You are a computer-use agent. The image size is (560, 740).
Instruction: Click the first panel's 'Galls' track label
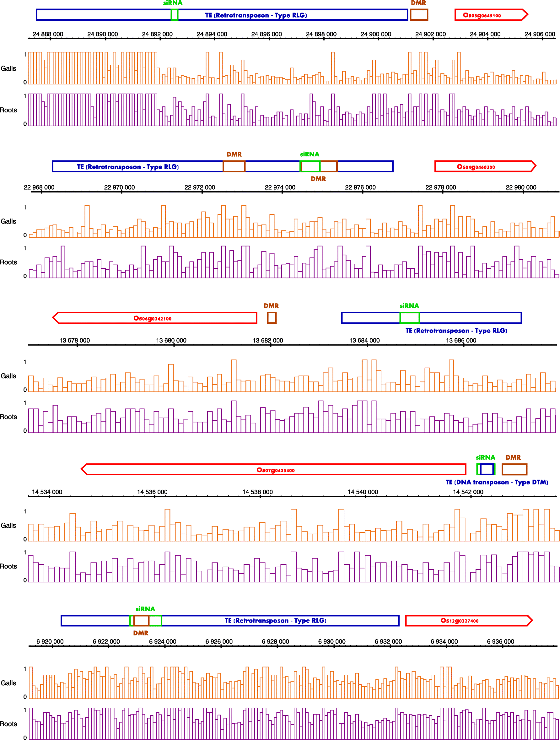pyautogui.click(x=8, y=68)
